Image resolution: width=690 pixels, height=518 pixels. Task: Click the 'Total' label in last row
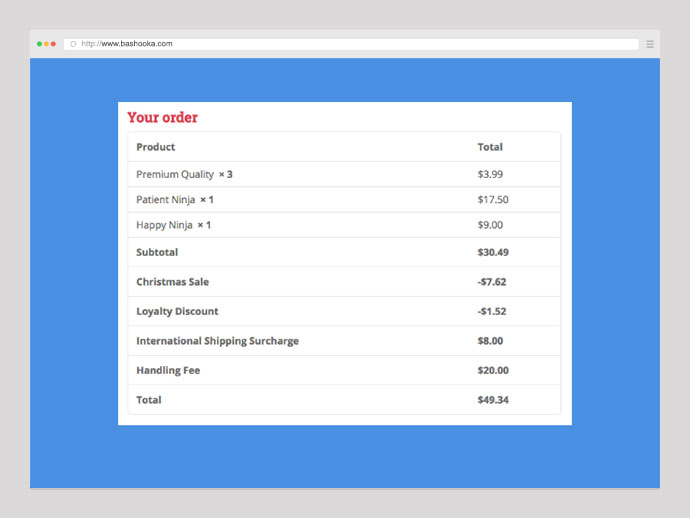coord(149,400)
